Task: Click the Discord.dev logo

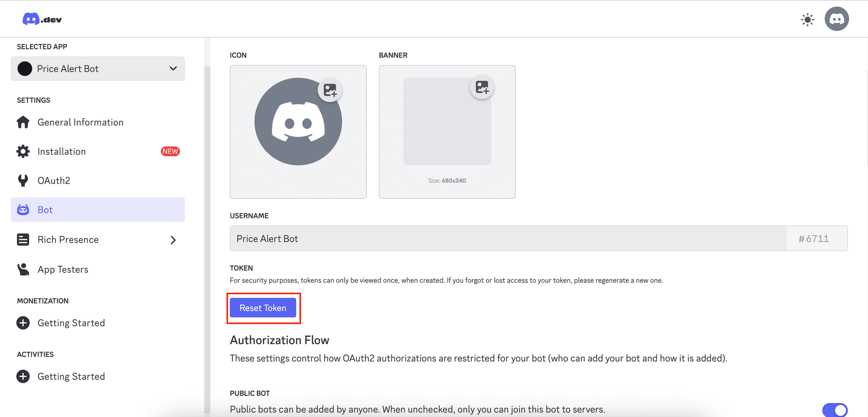Action: click(x=41, y=19)
